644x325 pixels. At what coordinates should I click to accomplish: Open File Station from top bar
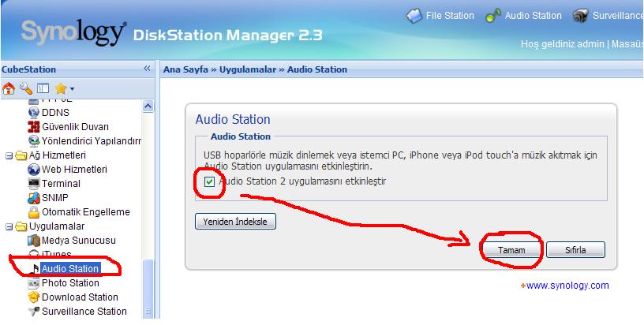tap(440, 16)
